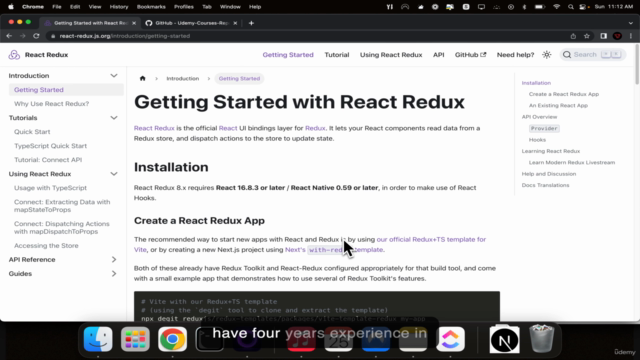Collapse the Introduction sidebar section
Image resolution: width=640 pixels, height=360 pixels.
point(114,76)
